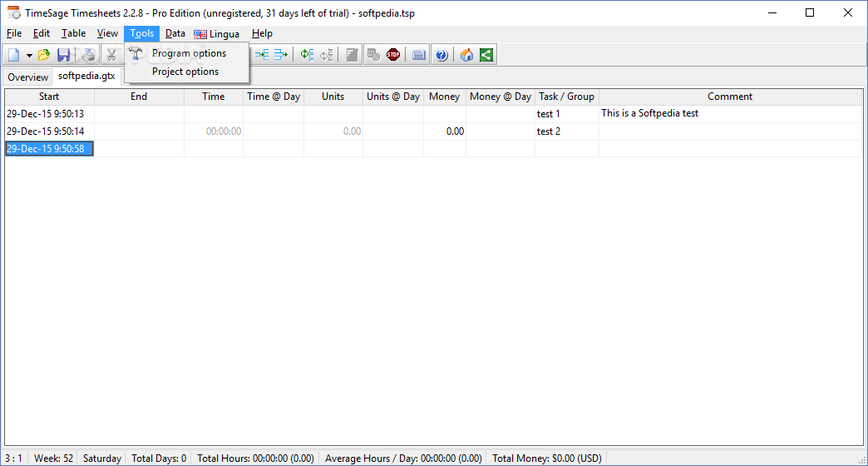
Task: Cut selection with the scissors icon
Action: (x=111, y=55)
